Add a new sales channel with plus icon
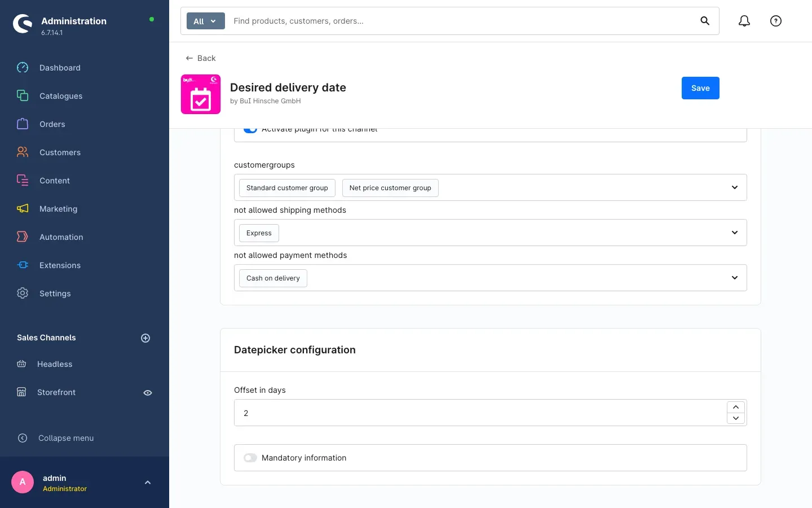 [145, 338]
